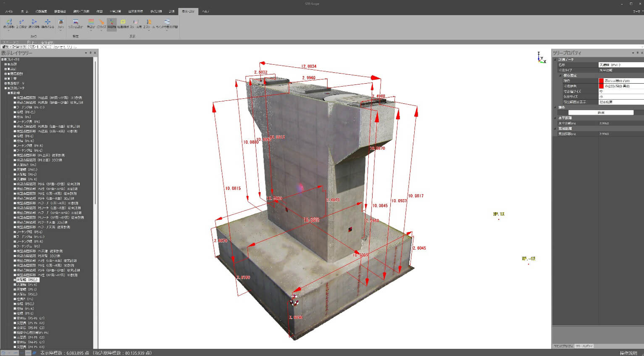Click the スケール表示 ribbon icon

click(x=135, y=23)
